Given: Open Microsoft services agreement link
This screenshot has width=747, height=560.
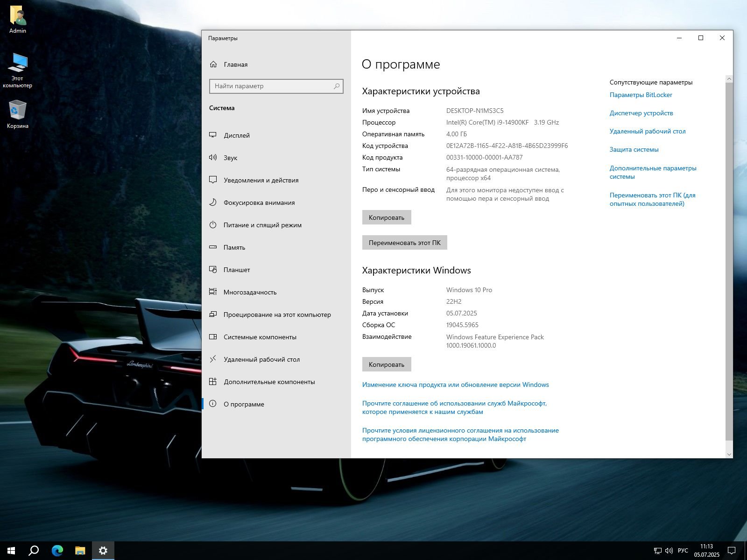Looking at the screenshot, I should [454, 407].
